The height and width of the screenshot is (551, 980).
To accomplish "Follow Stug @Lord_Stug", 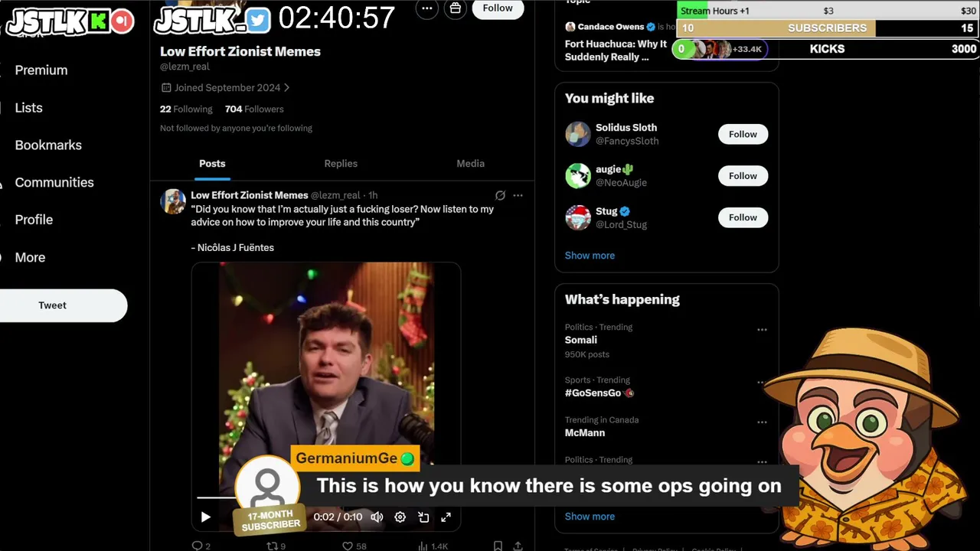I will tap(743, 217).
